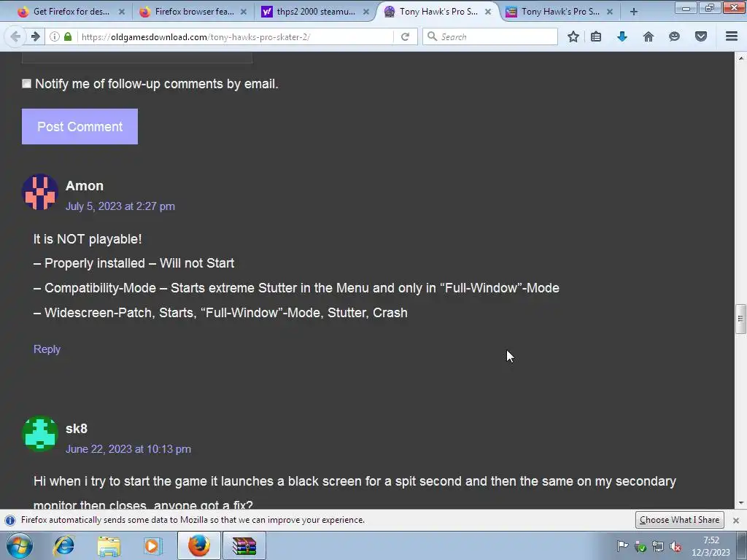Reload the page with the refresh icon
747x560 pixels.
pyautogui.click(x=405, y=36)
